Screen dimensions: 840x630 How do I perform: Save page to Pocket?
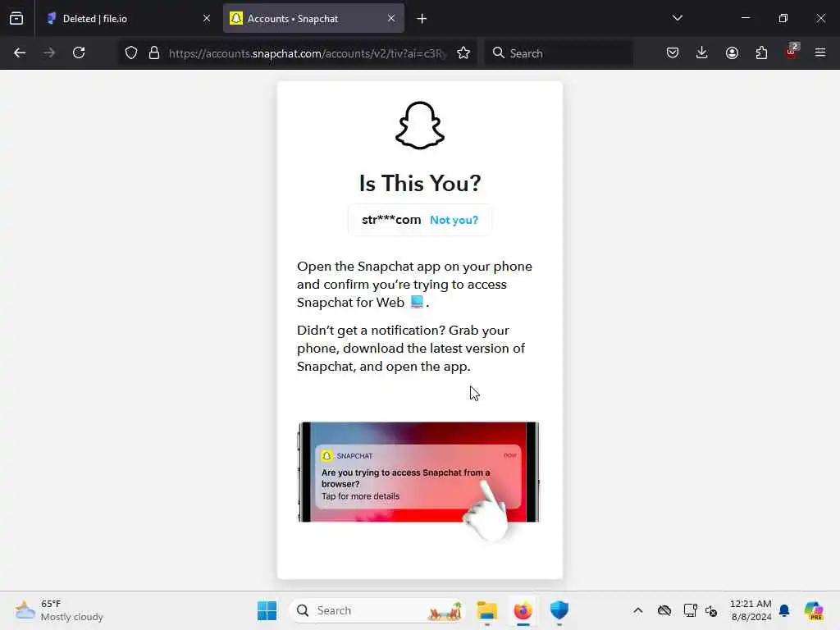click(x=673, y=52)
